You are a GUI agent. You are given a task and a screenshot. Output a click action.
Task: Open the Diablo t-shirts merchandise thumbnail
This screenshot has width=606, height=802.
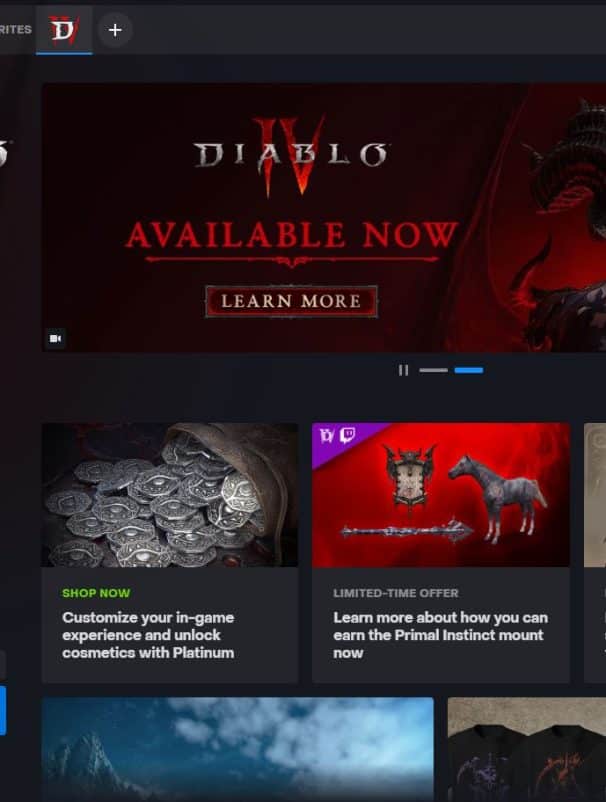527,749
